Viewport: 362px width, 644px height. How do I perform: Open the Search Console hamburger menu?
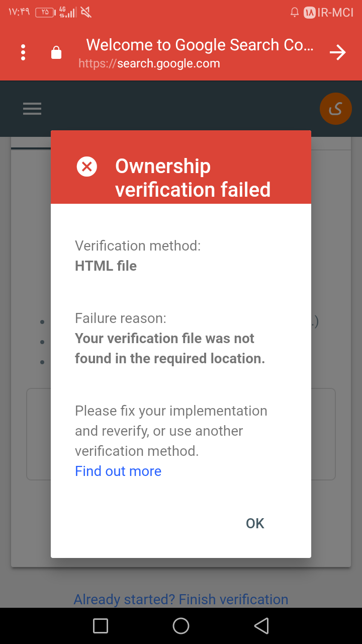(32, 109)
